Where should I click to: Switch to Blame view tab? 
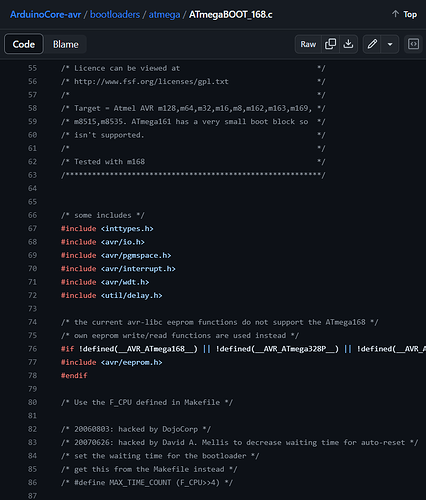pos(66,44)
